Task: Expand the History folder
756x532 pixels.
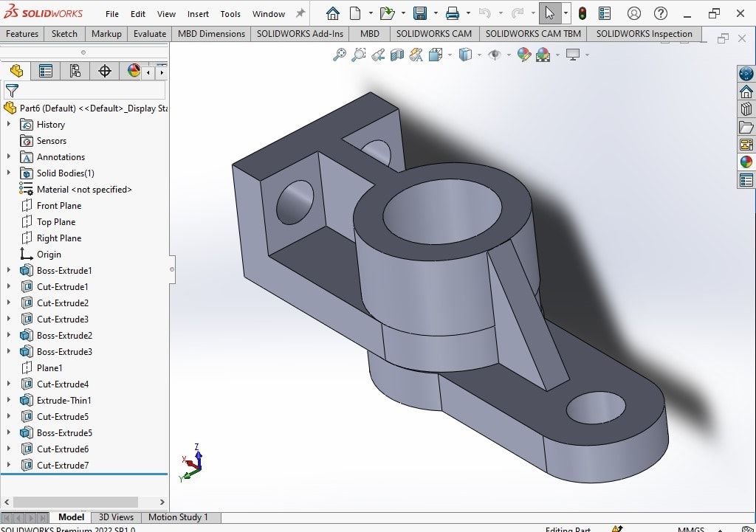Action: [x=8, y=124]
